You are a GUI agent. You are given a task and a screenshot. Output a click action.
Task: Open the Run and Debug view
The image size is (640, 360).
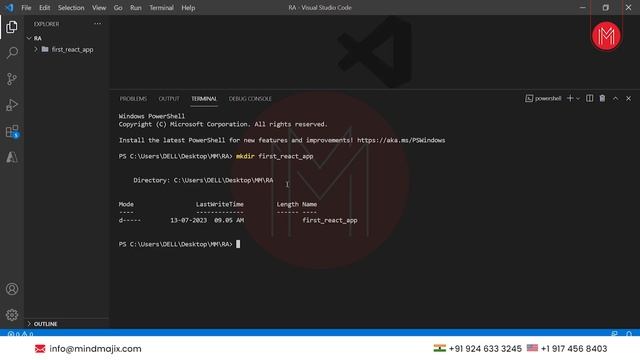[12, 105]
